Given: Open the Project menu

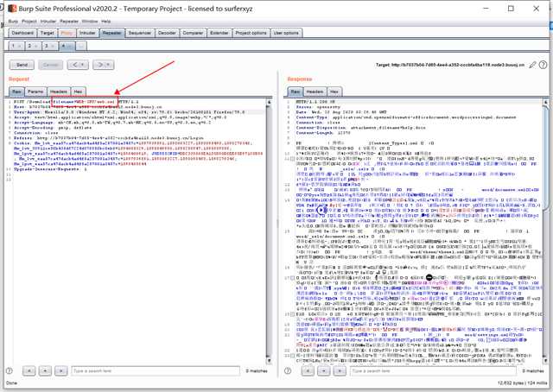Looking at the screenshot, I should pyautogui.click(x=29, y=21).
